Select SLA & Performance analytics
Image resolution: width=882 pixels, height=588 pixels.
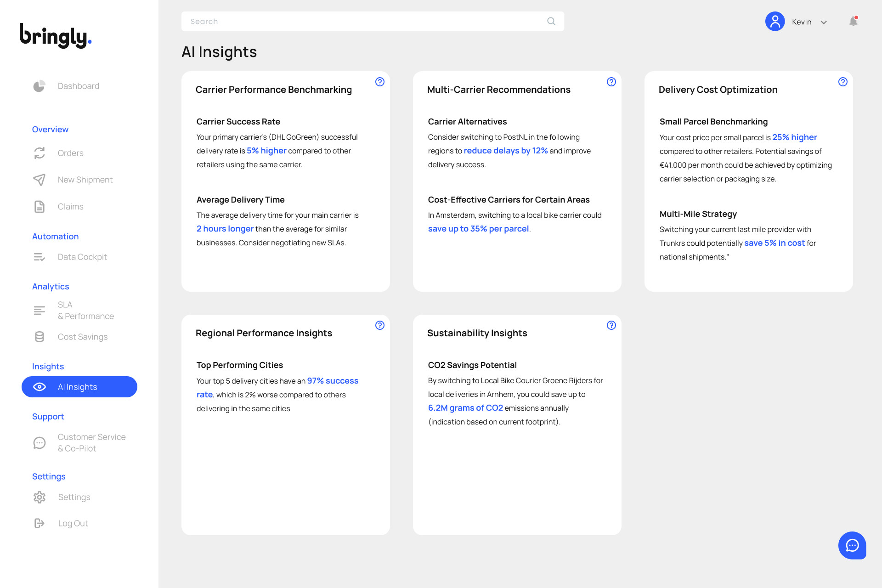pos(85,311)
